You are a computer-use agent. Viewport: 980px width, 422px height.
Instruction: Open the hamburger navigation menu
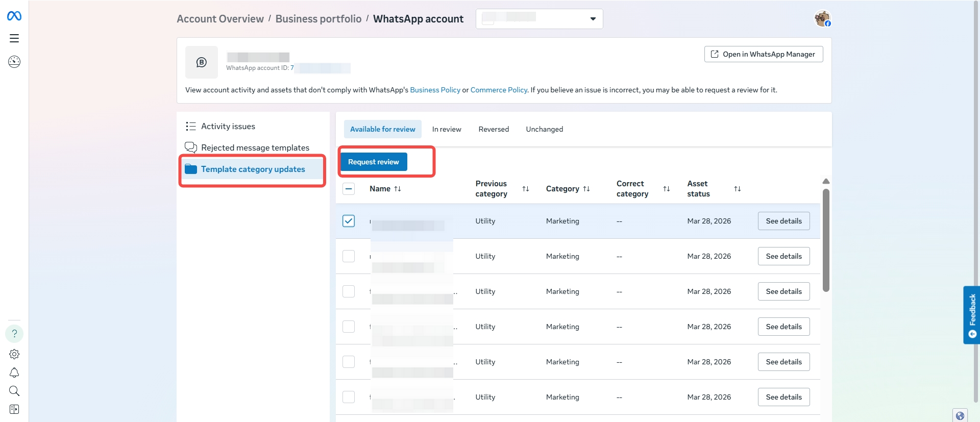coord(14,38)
